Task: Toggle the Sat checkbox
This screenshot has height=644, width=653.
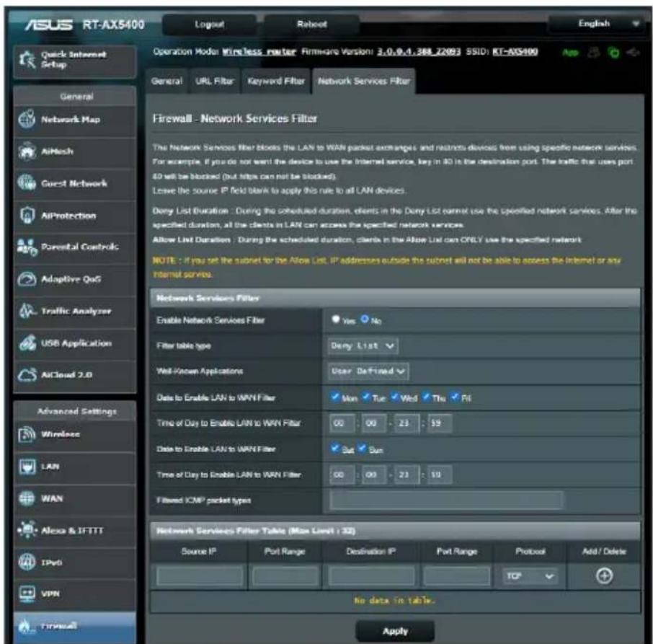Action: pyautogui.click(x=335, y=449)
